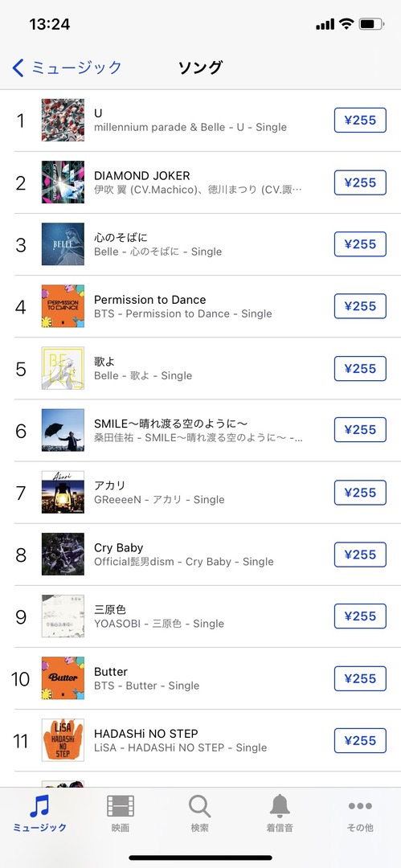Tap ¥255 price next to Butter
The image size is (401, 868).
pos(360,678)
